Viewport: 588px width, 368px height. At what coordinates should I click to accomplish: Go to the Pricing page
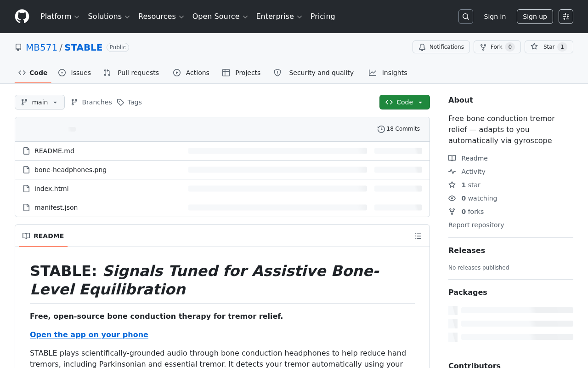323,17
